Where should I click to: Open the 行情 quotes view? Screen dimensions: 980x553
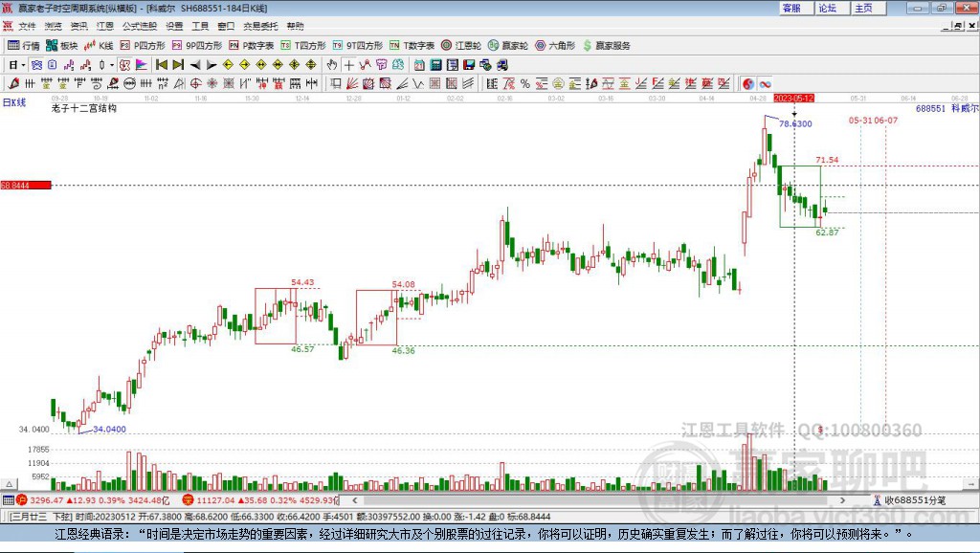point(24,45)
